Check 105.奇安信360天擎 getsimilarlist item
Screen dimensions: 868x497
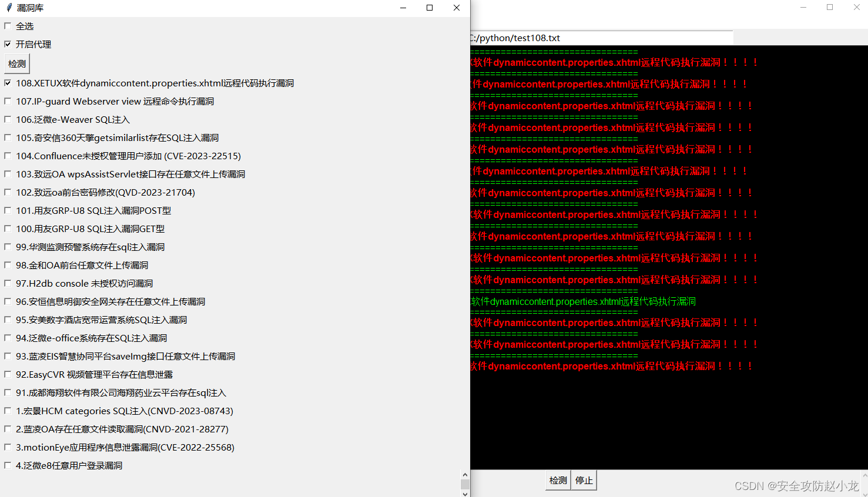click(8, 137)
